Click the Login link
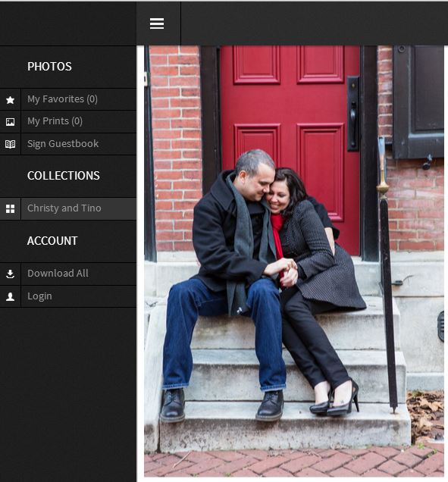The height and width of the screenshot is (482, 448). pos(39,296)
